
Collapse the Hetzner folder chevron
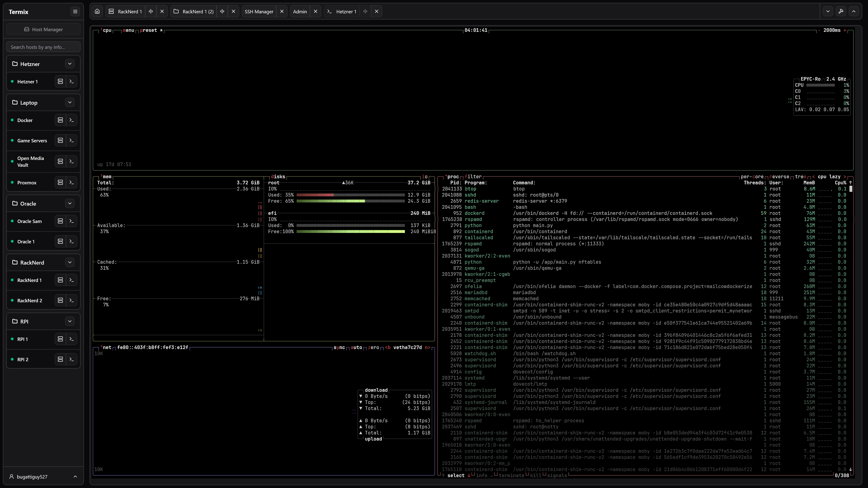tap(70, 64)
